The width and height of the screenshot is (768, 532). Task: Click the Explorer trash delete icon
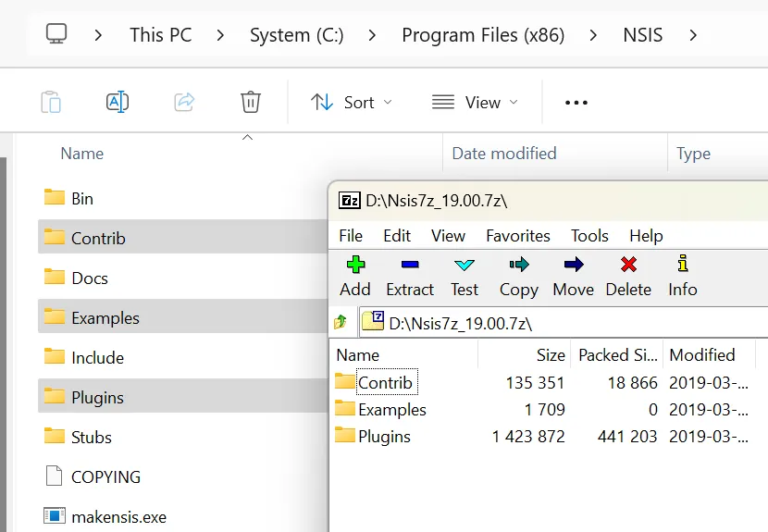click(251, 102)
